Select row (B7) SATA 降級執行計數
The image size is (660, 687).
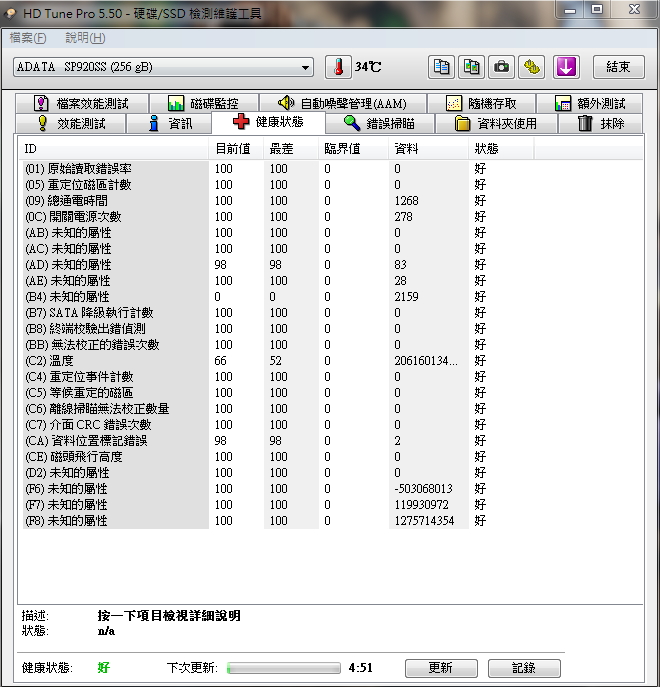click(x=279, y=312)
